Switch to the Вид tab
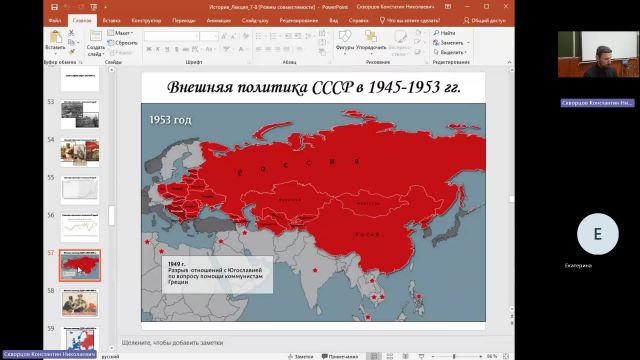 (x=333, y=20)
